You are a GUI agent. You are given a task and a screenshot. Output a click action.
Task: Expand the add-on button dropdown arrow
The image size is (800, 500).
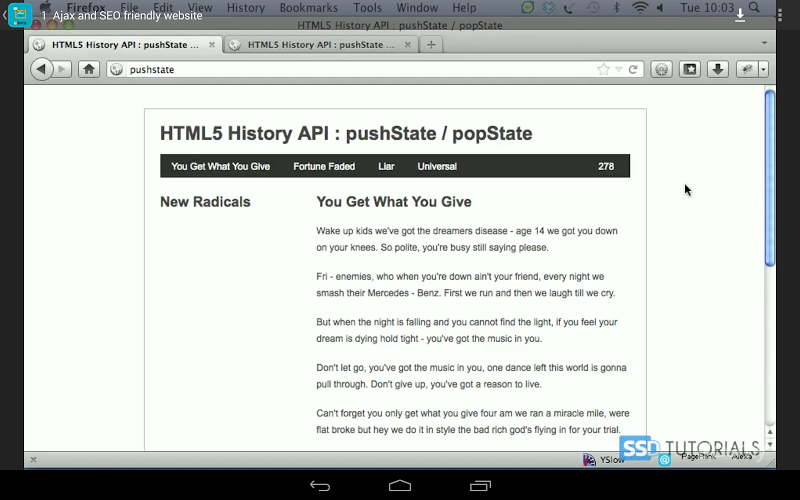(x=763, y=69)
